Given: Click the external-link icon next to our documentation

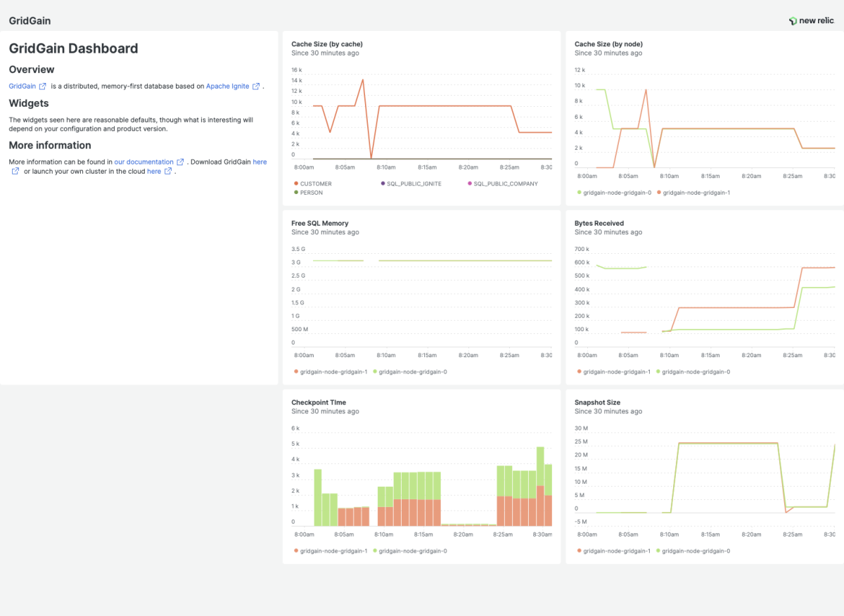Looking at the screenshot, I should coord(180,162).
